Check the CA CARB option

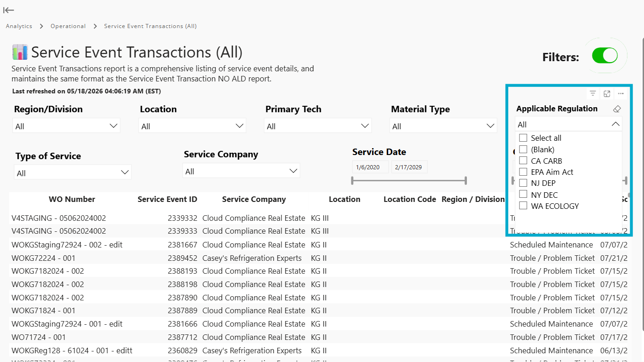(523, 161)
